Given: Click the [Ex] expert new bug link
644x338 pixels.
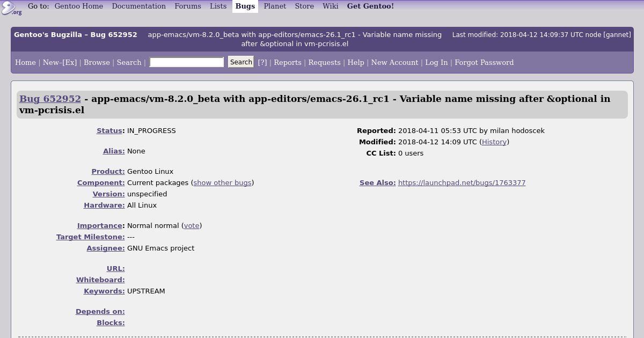Looking at the screenshot, I should [x=70, y=62].
